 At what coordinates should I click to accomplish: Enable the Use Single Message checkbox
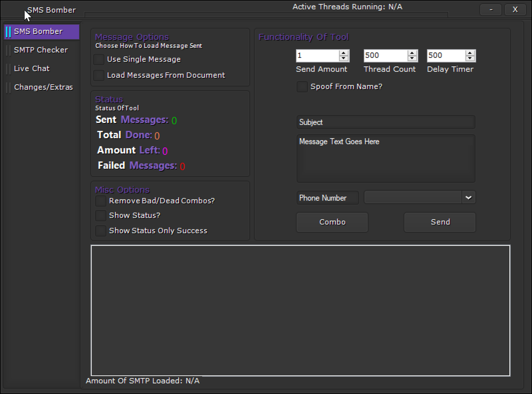(99, 59)
